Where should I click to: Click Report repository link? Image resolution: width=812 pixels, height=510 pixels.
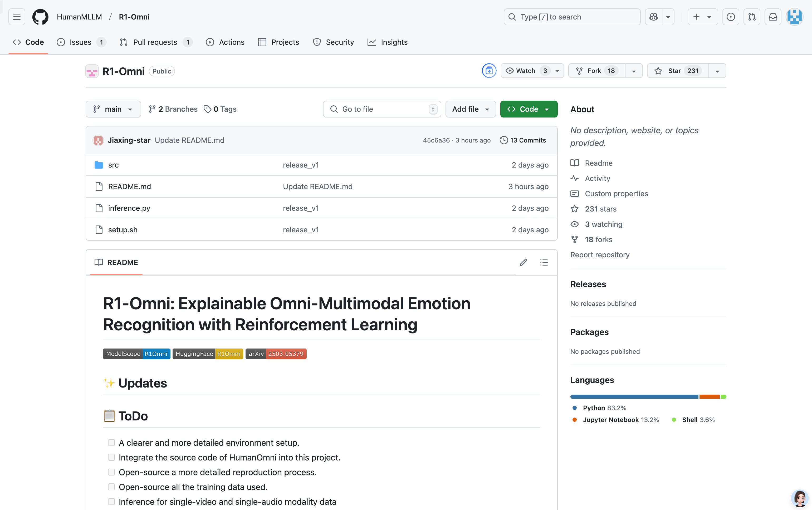tap(600, 255)
